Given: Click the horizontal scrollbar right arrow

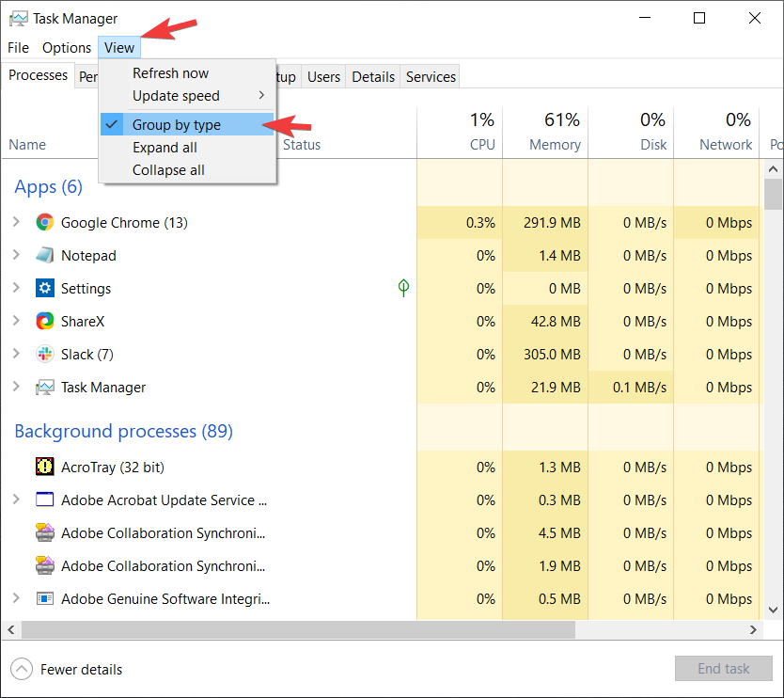Looking at the screenshot, I should click(x=753, y=630).
